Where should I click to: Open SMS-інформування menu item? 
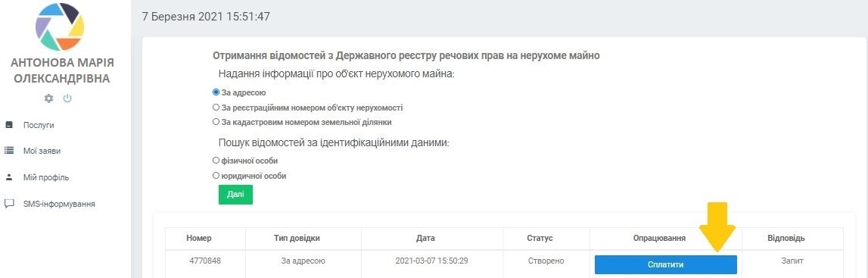coord(59,204)
